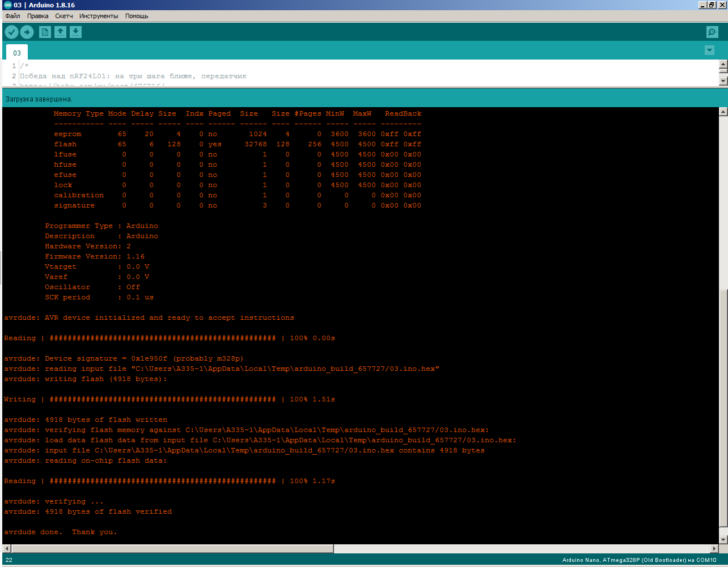Click '4918 bytes of flash written' line
Image resolution: width=728 pixels, height=567 pixels.
[x=86, y=420]
